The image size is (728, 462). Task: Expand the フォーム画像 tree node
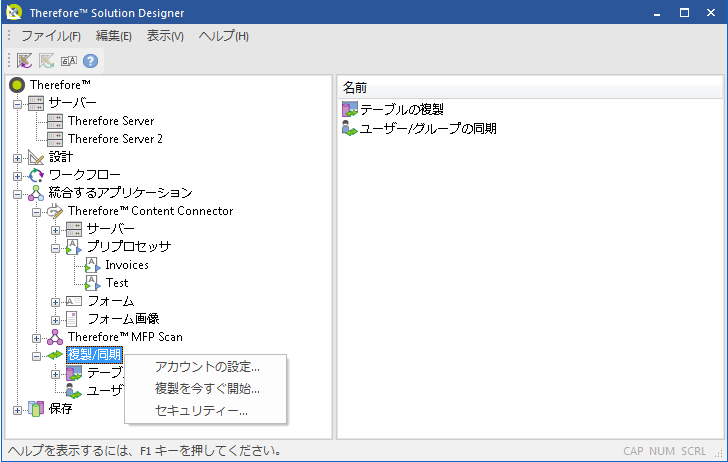coord(56,319)
